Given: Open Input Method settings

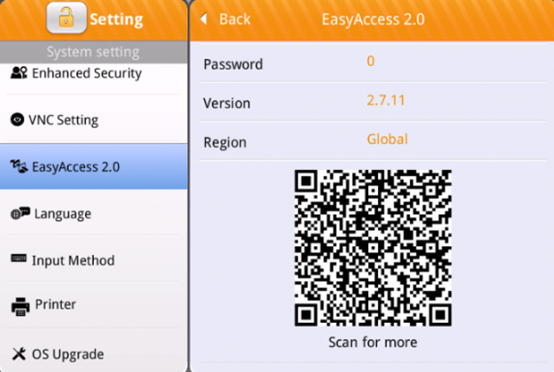Looking at the screenshot, I should click(x=94, y=260).
